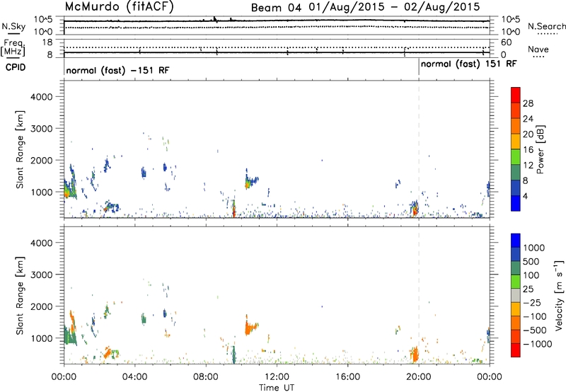Click the 20:00 time axis label
The width and height of the screenshot is (566, 392).
[x=419, y=377]
